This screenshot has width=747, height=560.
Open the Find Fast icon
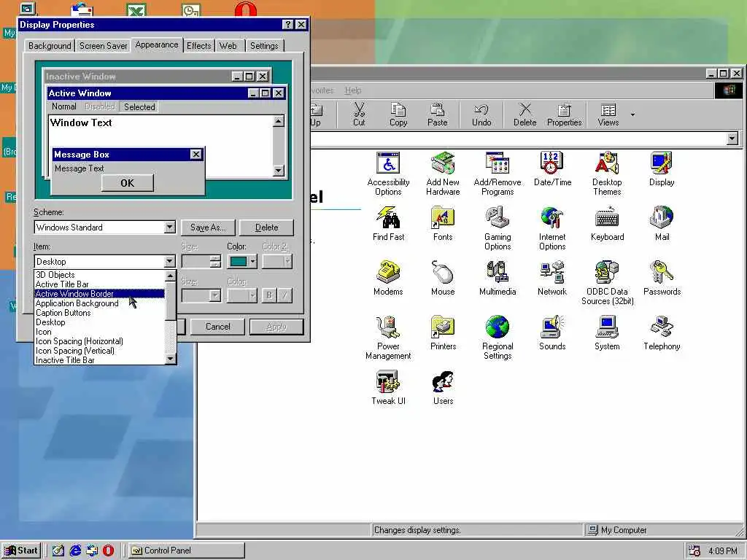click(388, 224)
